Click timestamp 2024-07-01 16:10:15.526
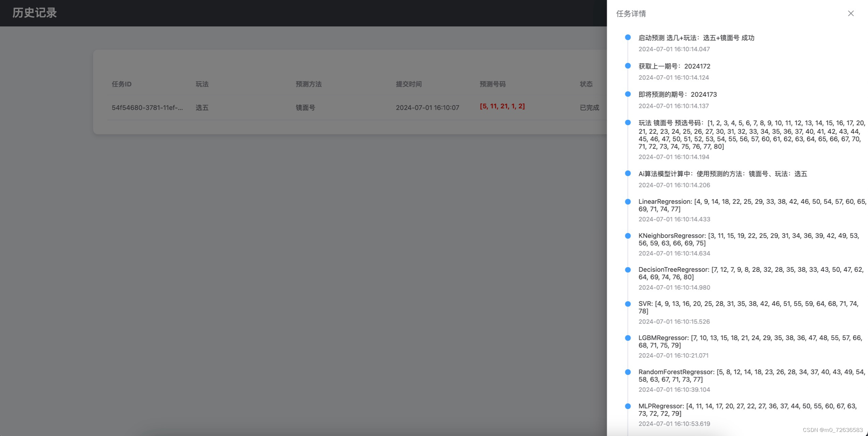868x436 pixels. click(x=674, y=321)
